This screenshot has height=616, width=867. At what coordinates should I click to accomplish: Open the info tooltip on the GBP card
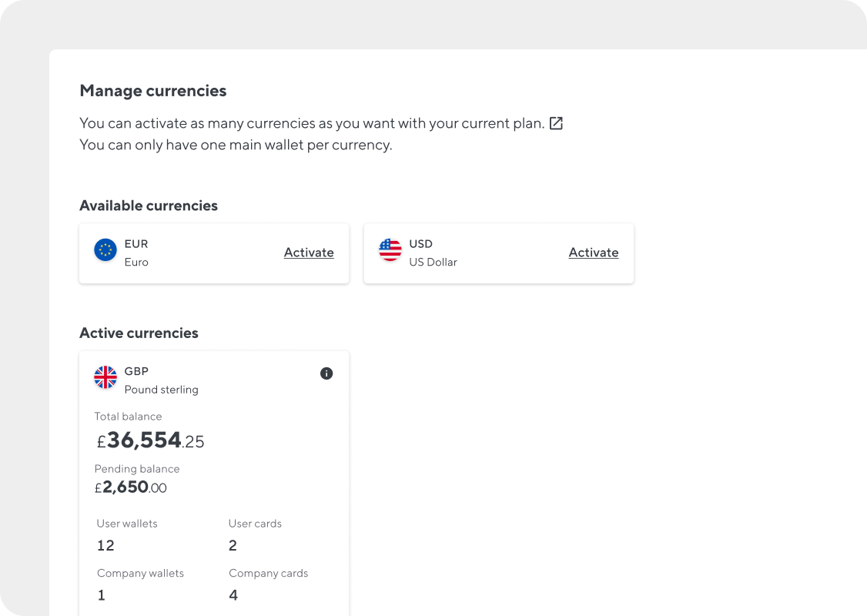326,373
